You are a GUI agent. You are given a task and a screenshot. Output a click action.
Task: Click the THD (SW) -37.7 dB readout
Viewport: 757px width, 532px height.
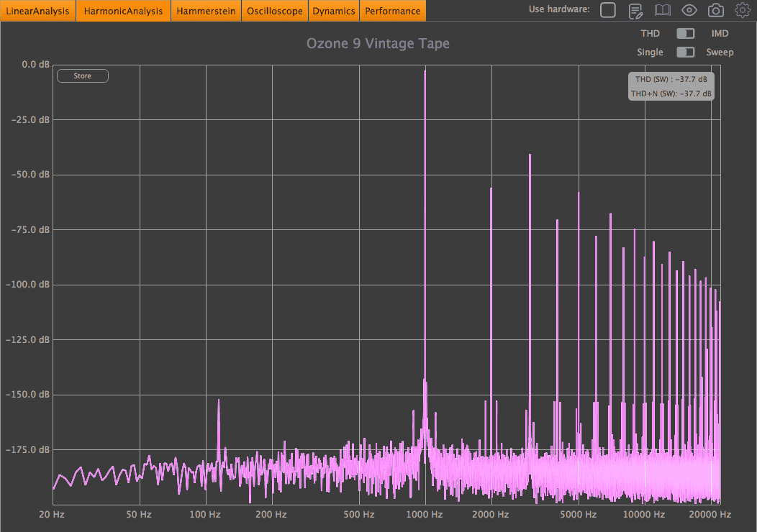671,79
